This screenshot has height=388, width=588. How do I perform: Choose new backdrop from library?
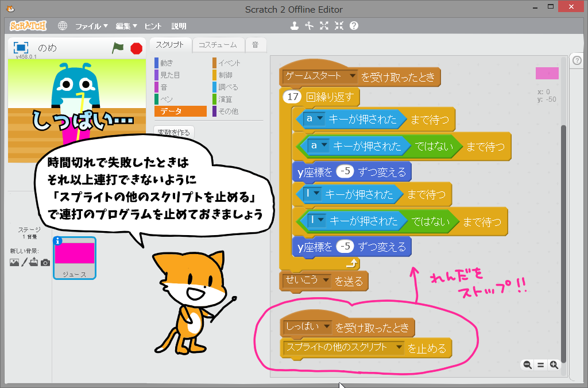[14, 262]
